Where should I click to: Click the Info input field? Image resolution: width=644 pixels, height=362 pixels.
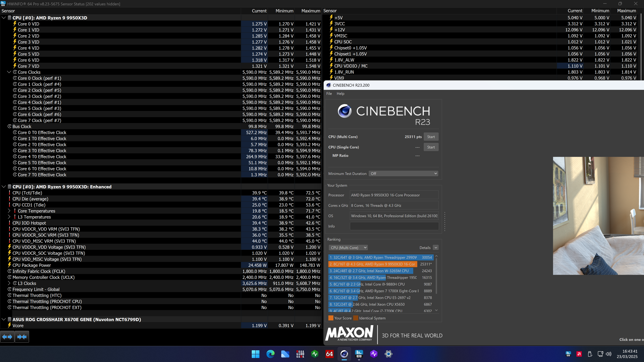pyautogui.click(x=394, y=226)
